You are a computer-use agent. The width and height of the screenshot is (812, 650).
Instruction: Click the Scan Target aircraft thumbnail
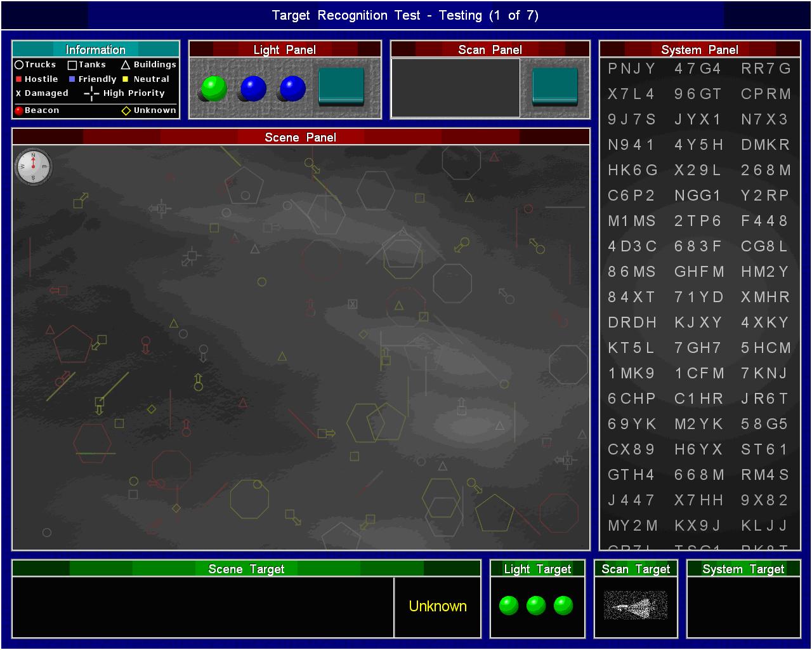point(636,605)
